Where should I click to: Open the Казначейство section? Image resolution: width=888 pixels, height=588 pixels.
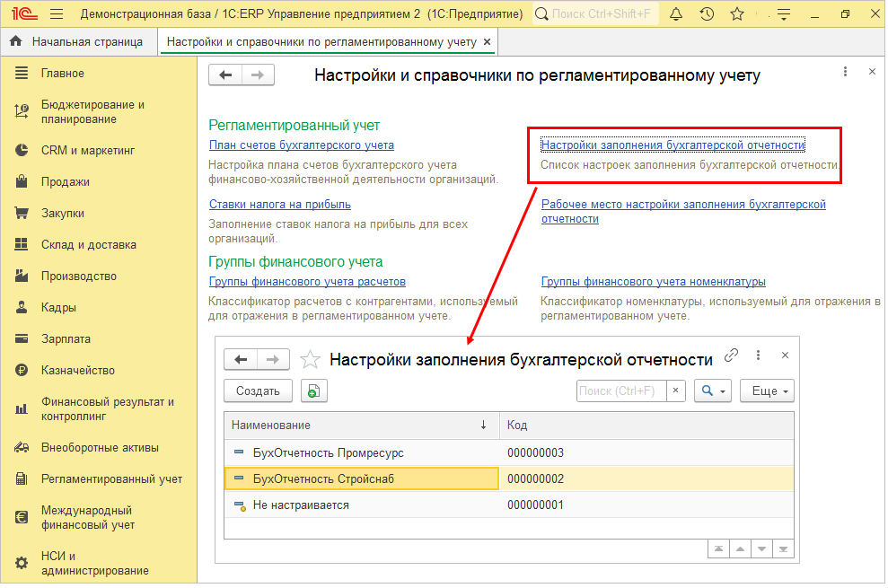click(78, 370)
